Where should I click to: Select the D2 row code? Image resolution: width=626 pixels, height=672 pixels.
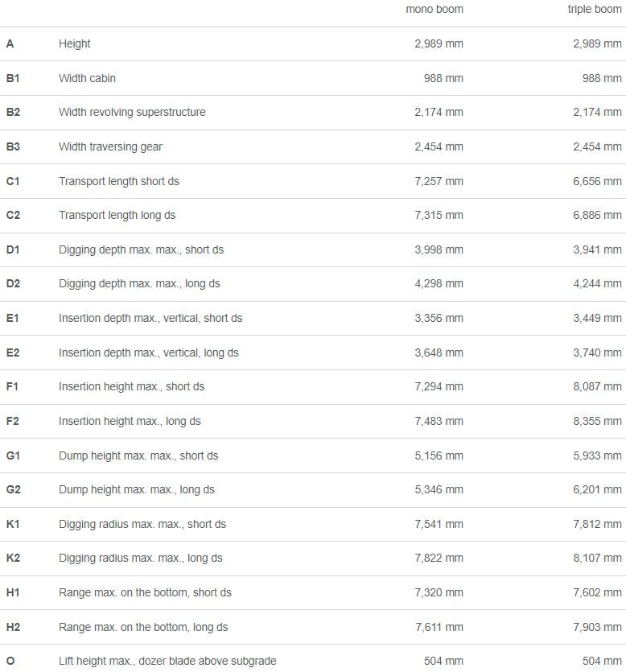13,284
